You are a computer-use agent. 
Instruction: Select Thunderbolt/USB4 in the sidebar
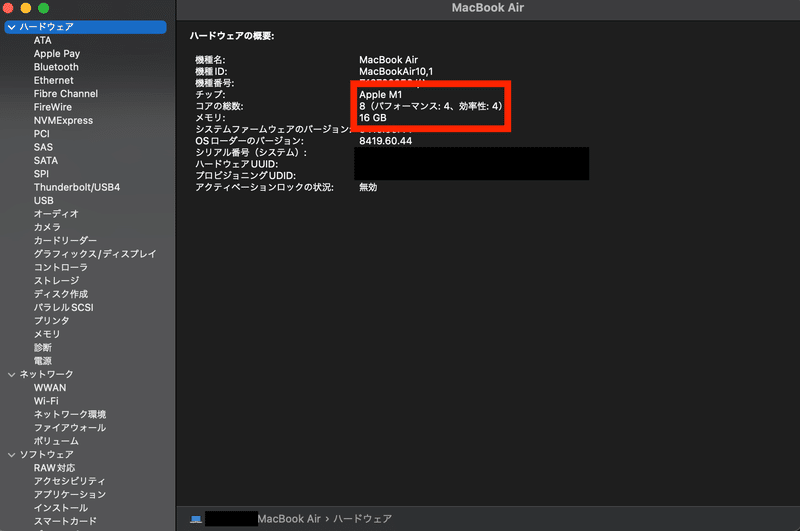click(x=77, y=187)
